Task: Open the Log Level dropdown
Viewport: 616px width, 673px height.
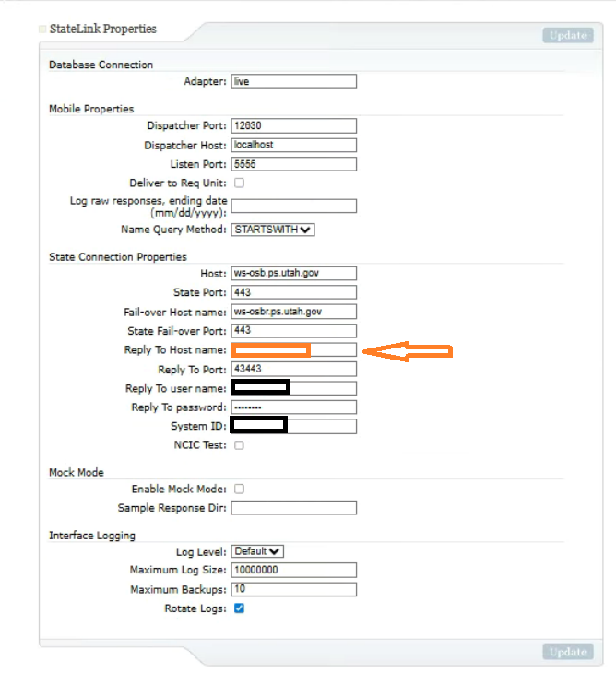Action: click(257, 551)
